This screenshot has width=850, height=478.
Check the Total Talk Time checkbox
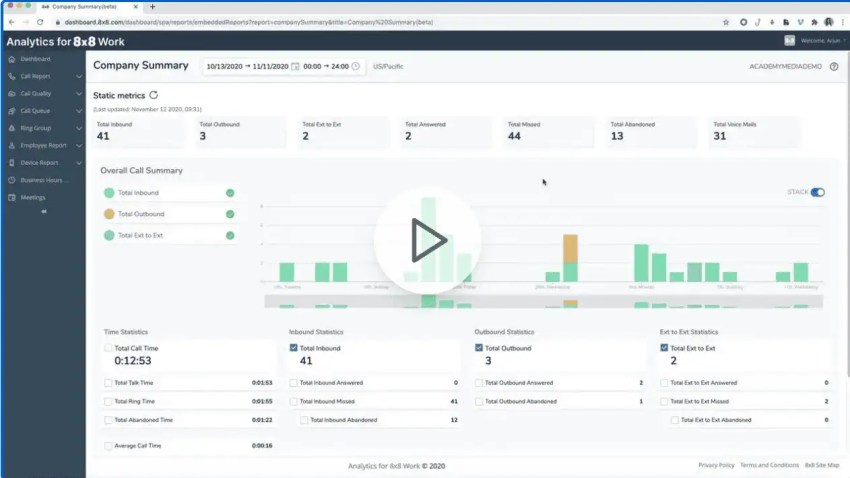click(108, 383)
